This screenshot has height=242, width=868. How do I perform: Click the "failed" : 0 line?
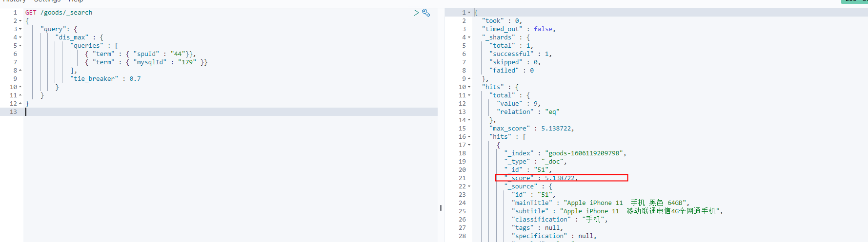(x=512, y=71)
